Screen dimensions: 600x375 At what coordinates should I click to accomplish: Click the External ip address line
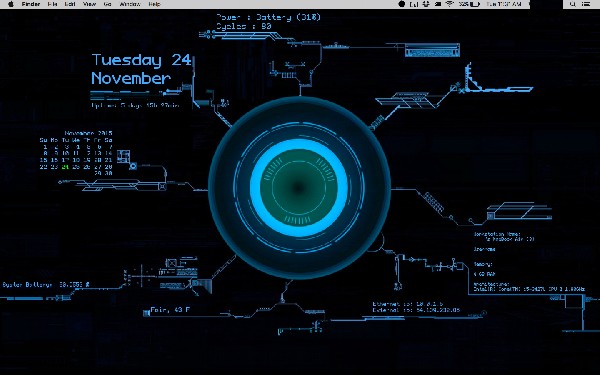pos(416,310)
